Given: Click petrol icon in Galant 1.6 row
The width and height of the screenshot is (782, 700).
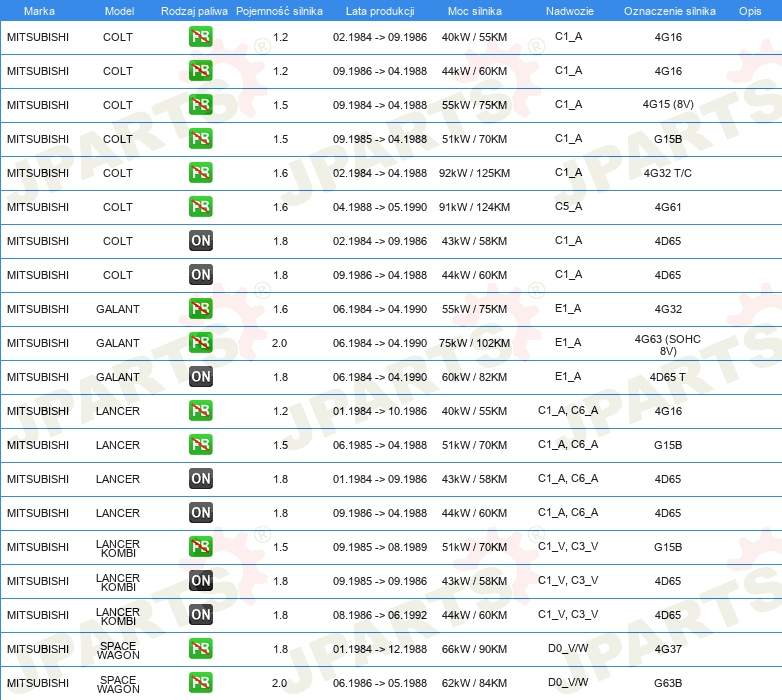Looking at the screenshot, I should [x=200, y=308].
